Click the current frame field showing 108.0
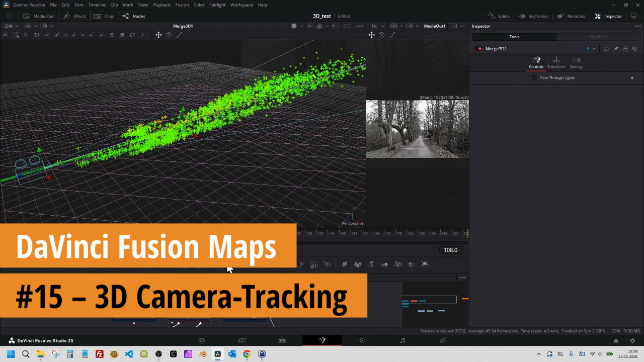This screenshot has height=362, width=644. point(450,250)
